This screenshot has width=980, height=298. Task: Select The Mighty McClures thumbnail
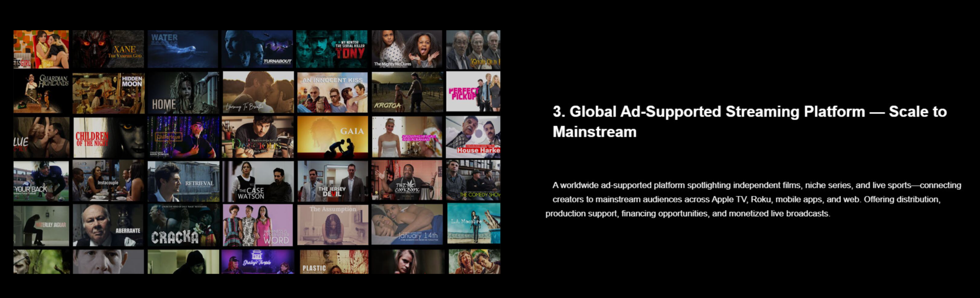pos(407,49)
